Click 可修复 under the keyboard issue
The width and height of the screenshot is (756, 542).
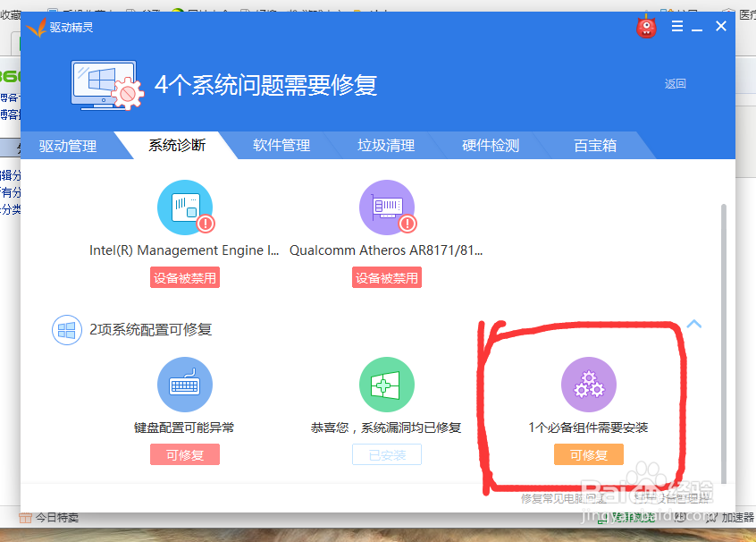184,454
